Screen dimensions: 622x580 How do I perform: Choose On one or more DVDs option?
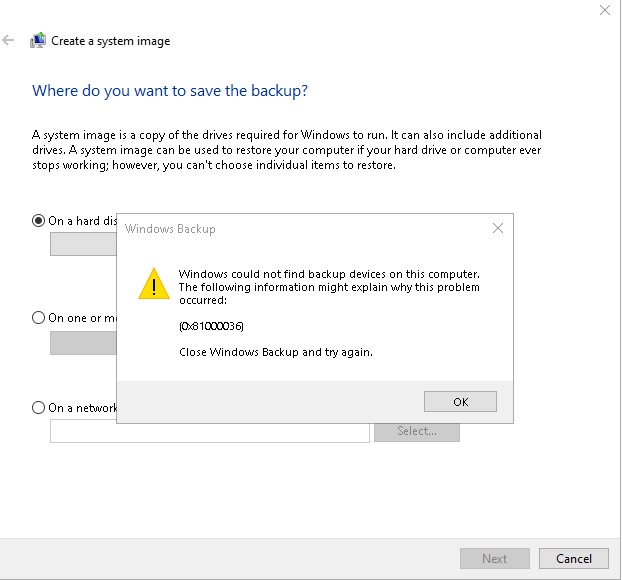(x=38, y=318)
